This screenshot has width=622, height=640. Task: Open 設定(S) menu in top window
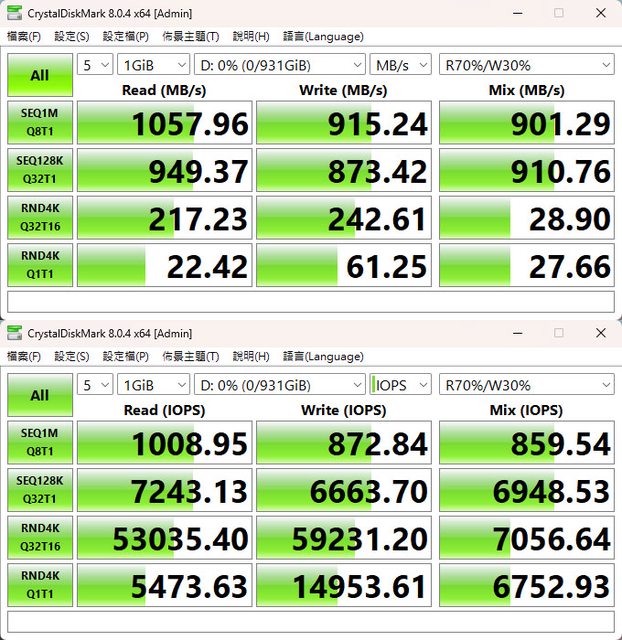coord(71,36)
